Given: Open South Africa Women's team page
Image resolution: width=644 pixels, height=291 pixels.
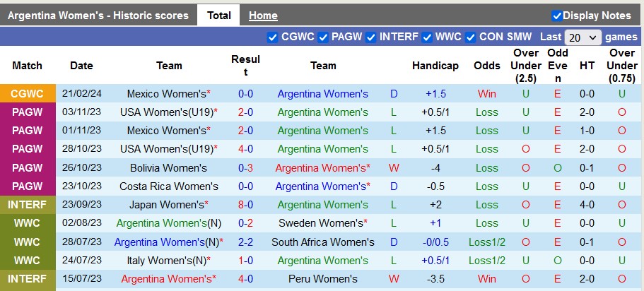Looking at the screenshot, I should (323, 242).
